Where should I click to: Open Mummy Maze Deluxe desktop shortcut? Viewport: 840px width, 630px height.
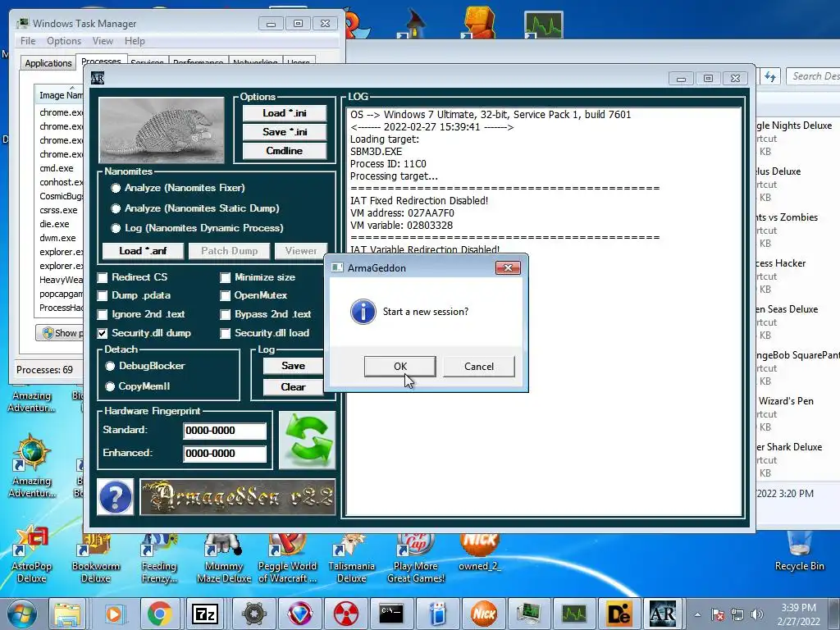click(224, 557)
